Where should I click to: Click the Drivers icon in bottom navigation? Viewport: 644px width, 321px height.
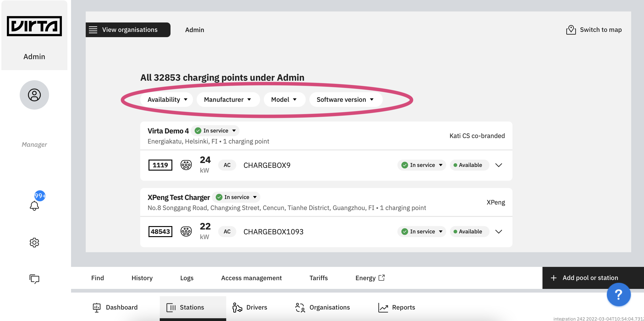(237, 307)
